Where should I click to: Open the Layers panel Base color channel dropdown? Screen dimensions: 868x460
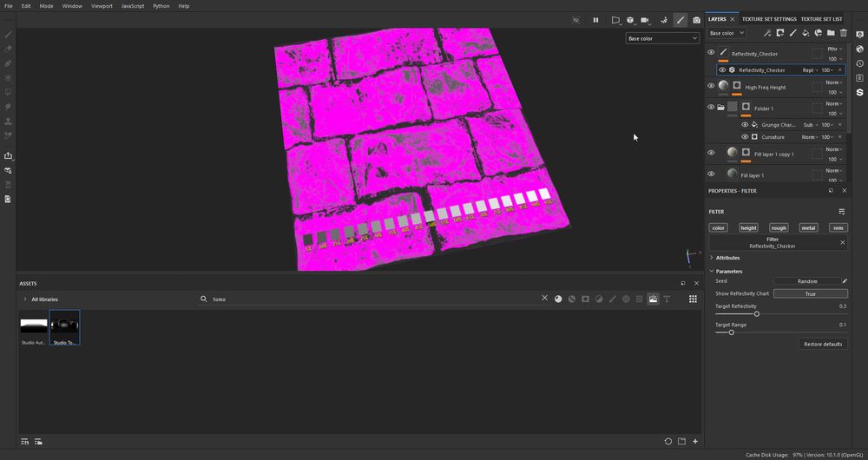click(x=727, y=33)
